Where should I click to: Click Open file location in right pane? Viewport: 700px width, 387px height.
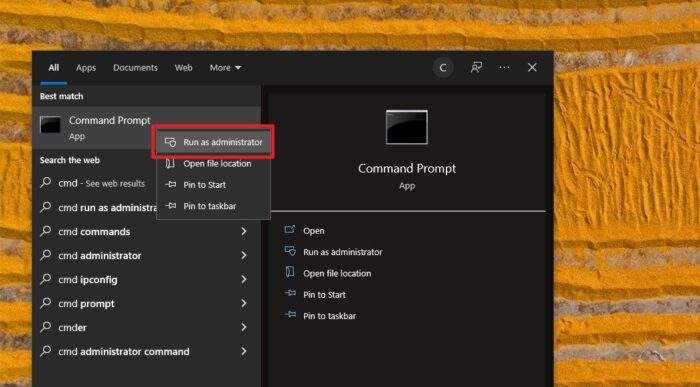[x=337, y=274]
